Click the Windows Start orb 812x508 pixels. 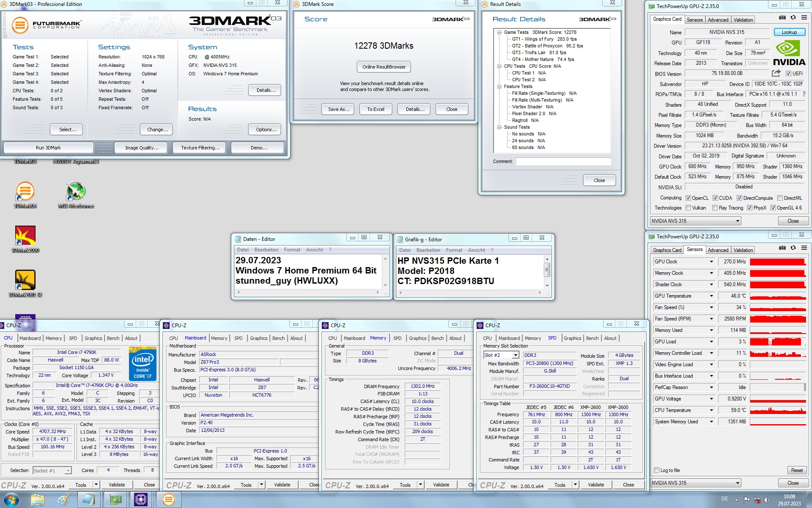[11, 500]
